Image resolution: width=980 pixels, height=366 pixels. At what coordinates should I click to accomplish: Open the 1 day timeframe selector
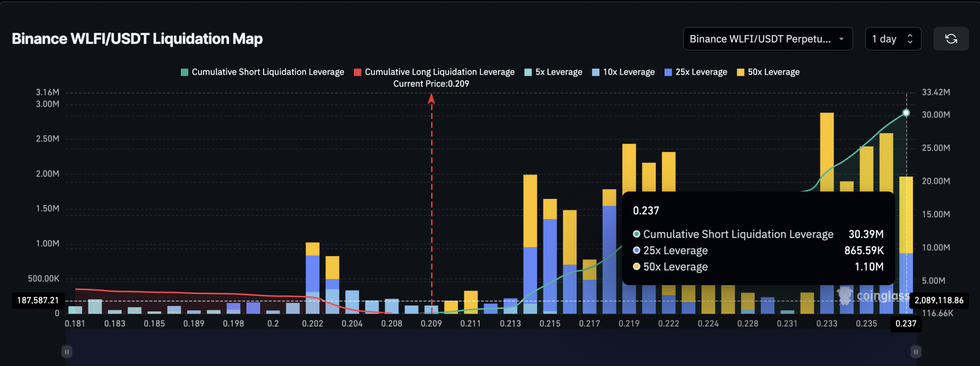[892, 39]
